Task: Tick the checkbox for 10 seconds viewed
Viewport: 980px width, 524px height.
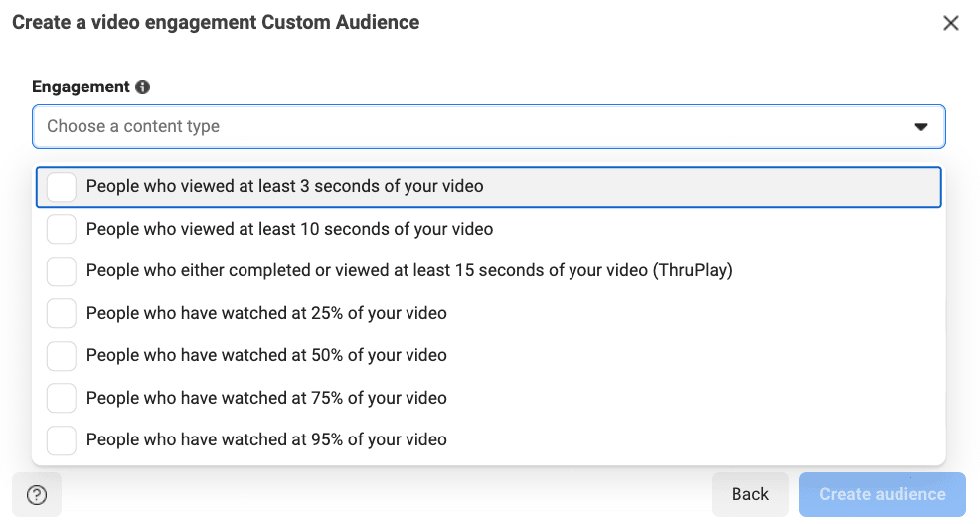Action: 62,229
